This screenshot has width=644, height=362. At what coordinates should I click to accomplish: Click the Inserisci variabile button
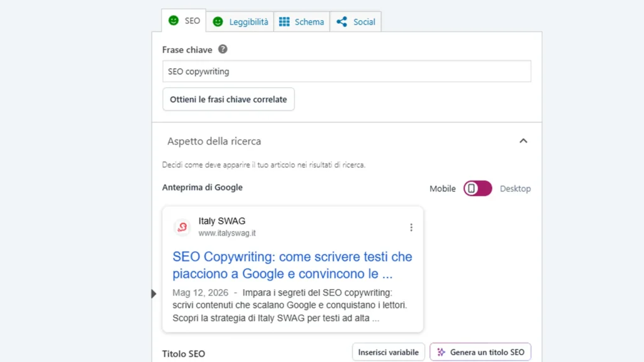click(388, 352)
